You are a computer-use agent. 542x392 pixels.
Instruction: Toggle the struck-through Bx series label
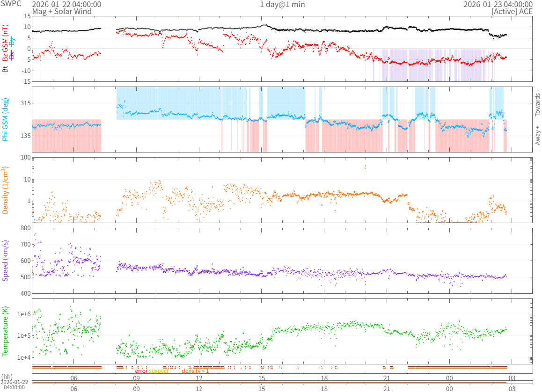pyautogui.click(x=13, y=55)
